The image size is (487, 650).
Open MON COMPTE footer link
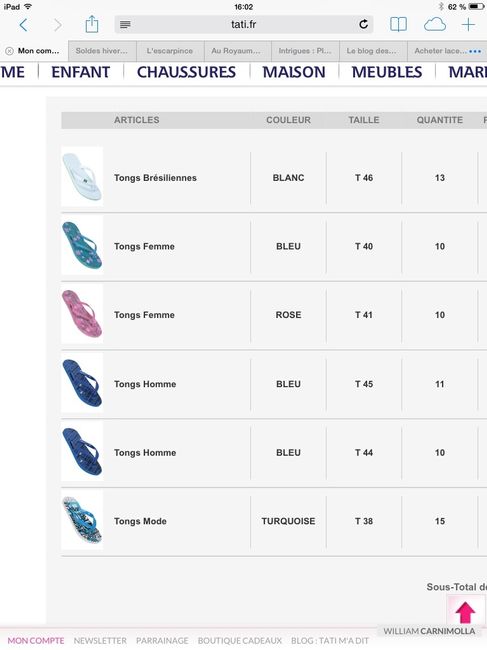point(36,641)
